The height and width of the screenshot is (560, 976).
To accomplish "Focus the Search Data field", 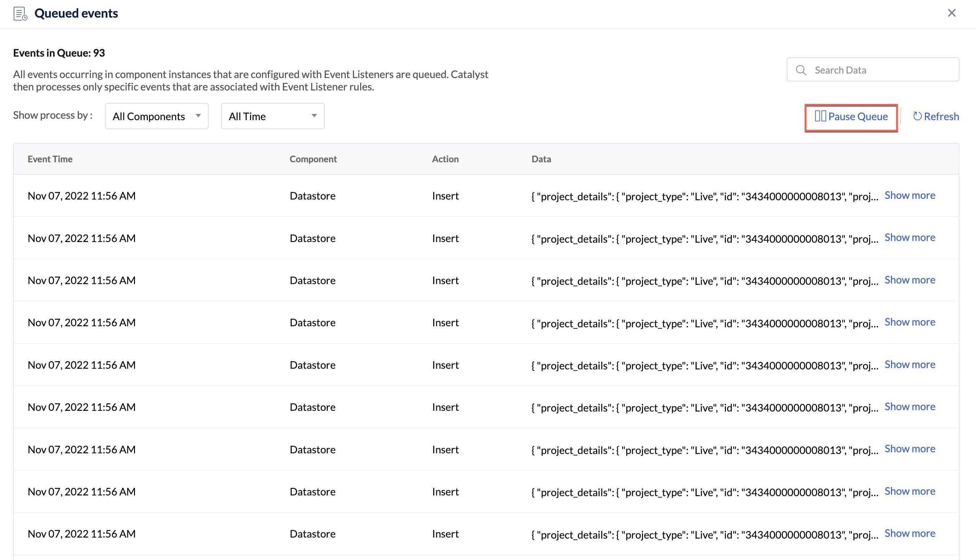I will coord(881,70).
